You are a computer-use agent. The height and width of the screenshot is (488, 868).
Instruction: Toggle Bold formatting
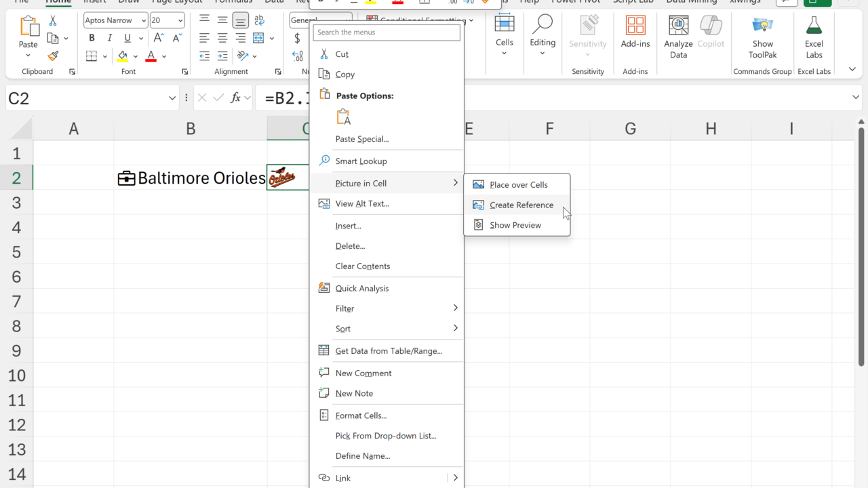(x=92, y=38)
